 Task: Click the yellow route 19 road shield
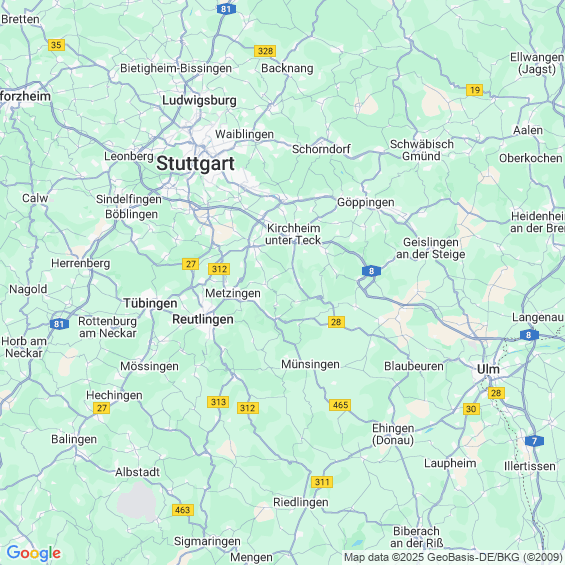474,90
